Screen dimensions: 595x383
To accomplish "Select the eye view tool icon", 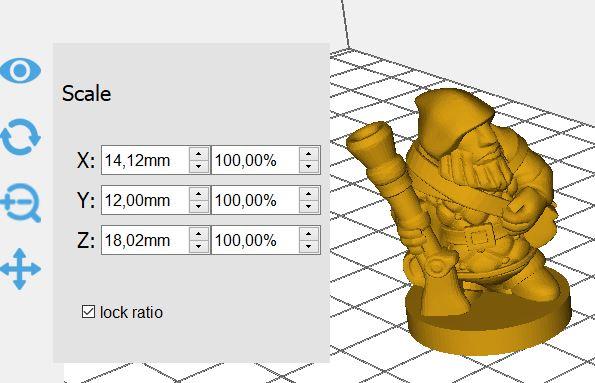I will coord(20,70).
